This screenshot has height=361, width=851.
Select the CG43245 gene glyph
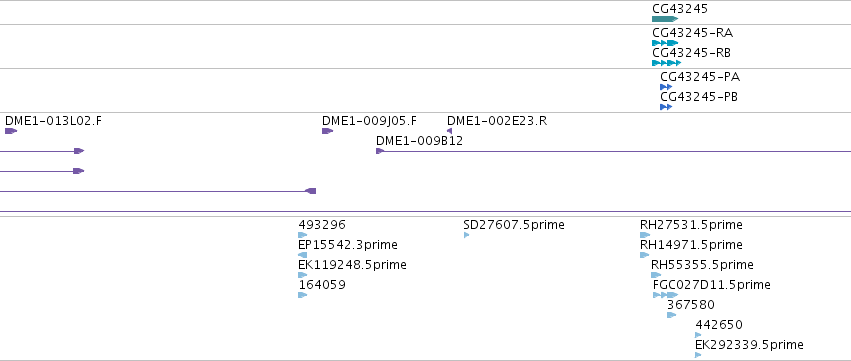pyautogui.click(x=665, y=19)
